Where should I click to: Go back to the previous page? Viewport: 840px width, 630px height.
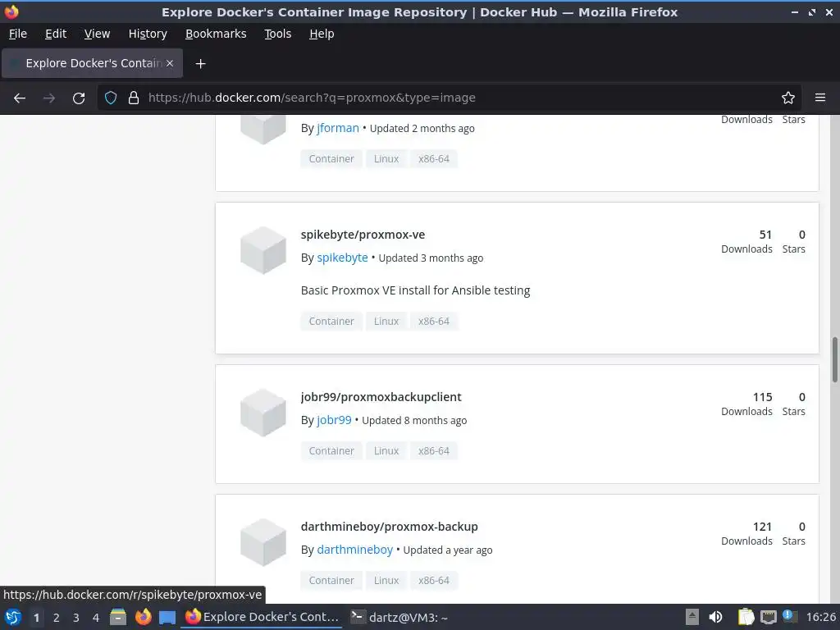tap(20, 98)
